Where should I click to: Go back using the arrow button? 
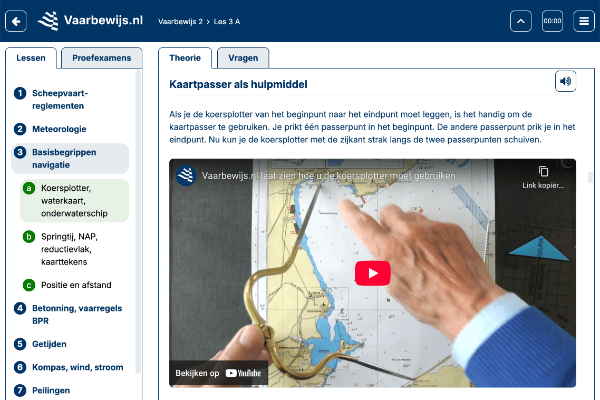click(x=16, y=21)
